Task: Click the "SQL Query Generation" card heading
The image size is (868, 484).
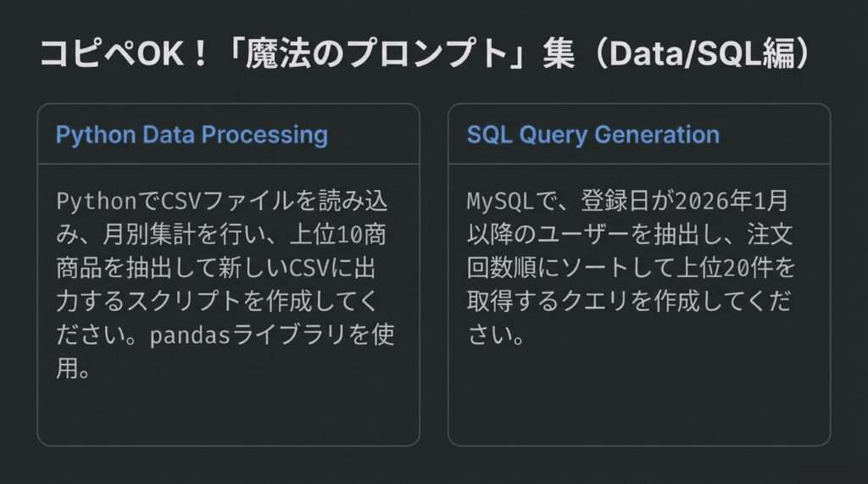Action: pos(593,135)
